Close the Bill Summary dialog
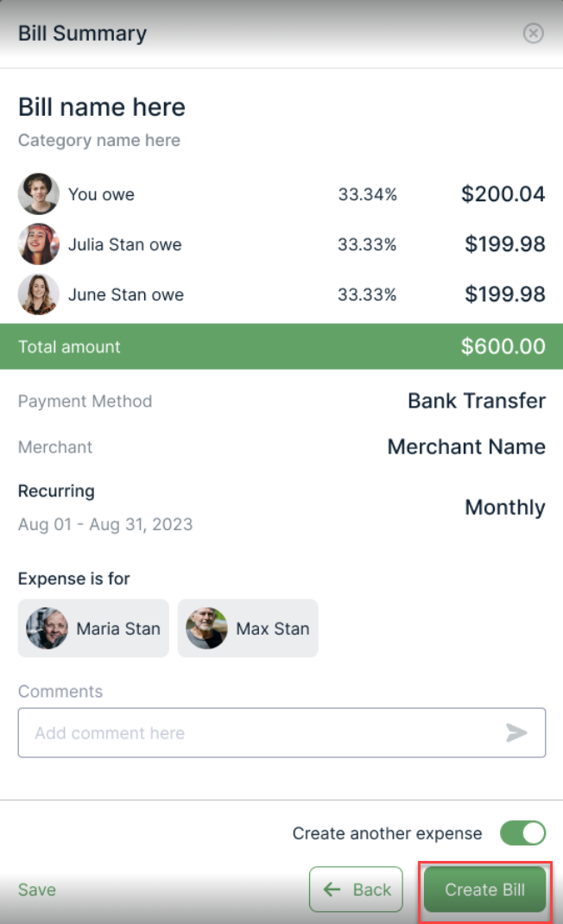 point(534,34)
